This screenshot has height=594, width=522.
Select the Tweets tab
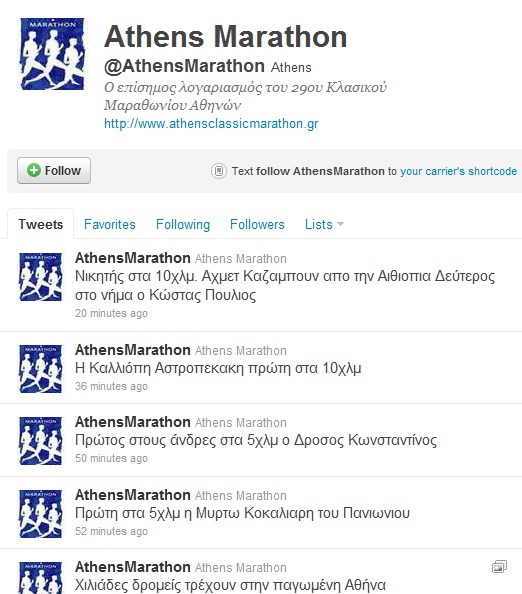pyautogui.click(x=41, y=224)
